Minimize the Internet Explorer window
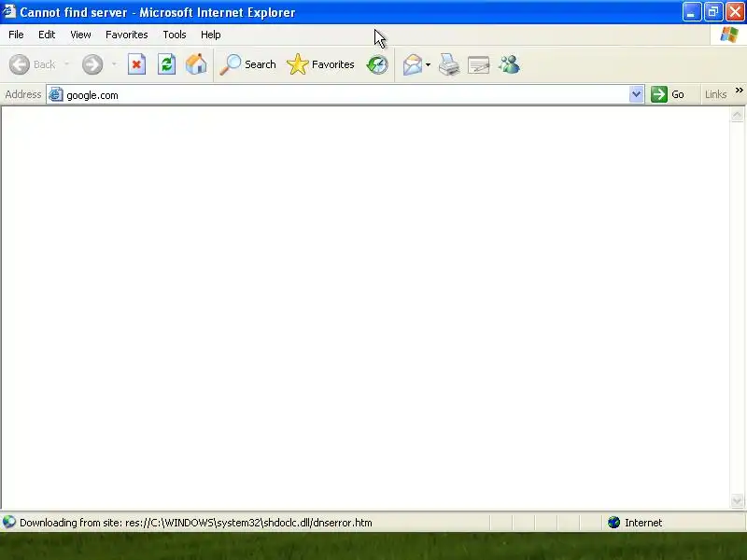The width and height of the screenshot is (747, 560). (x=691, y=12)
